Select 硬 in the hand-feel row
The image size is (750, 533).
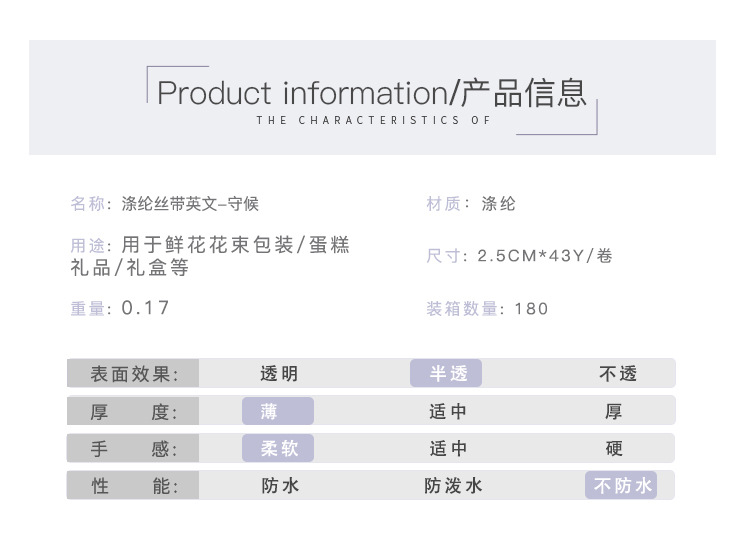[614, 448]
